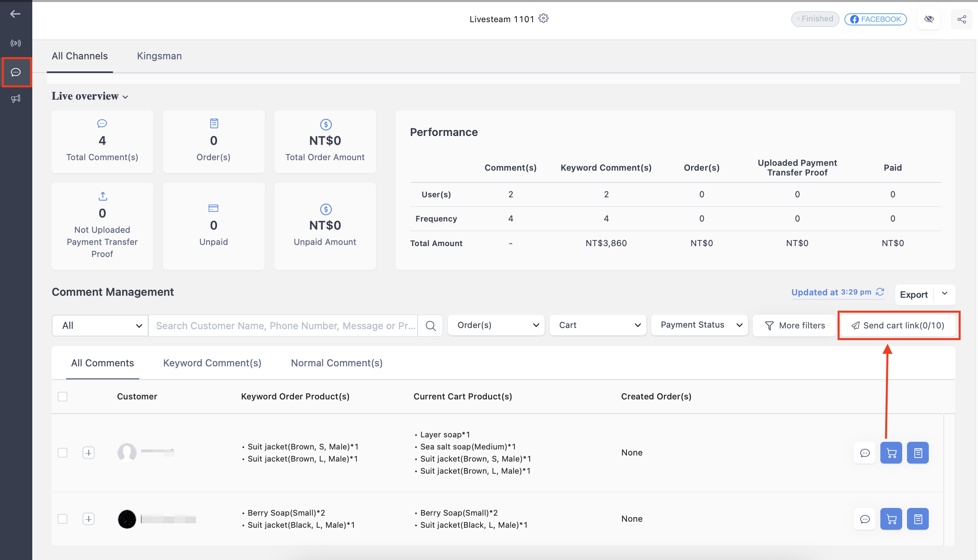Open the Order(s) filter dropdown

tap(496, 325)
